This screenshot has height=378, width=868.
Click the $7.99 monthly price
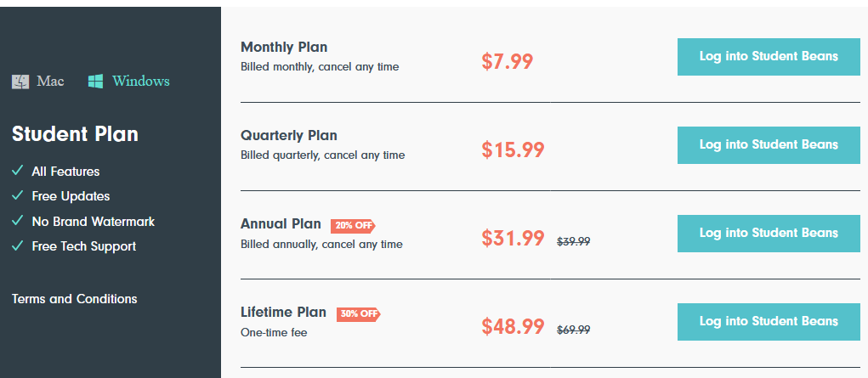pos(507,62)
